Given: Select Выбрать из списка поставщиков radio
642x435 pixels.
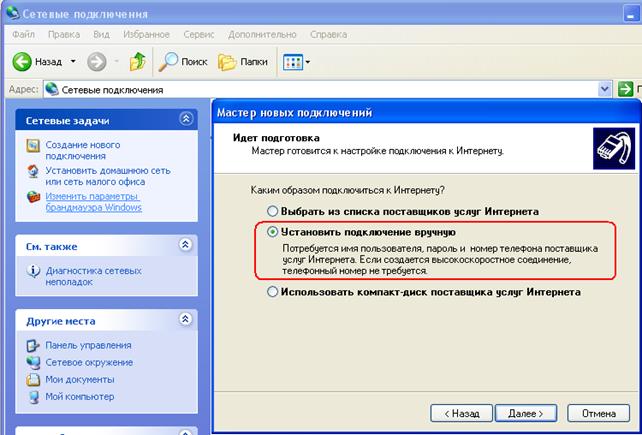Looking at the screenshot, I should (x=272, y=212).
